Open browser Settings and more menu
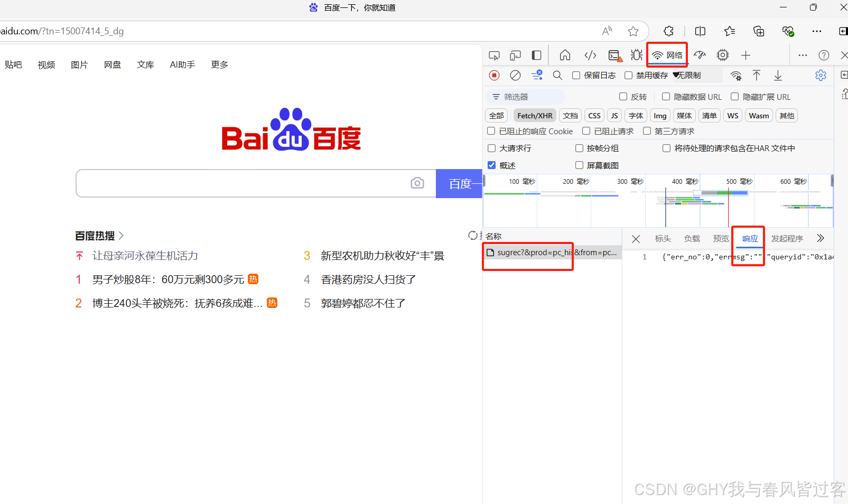Screen dimensions: 848x504 (817, 31)
